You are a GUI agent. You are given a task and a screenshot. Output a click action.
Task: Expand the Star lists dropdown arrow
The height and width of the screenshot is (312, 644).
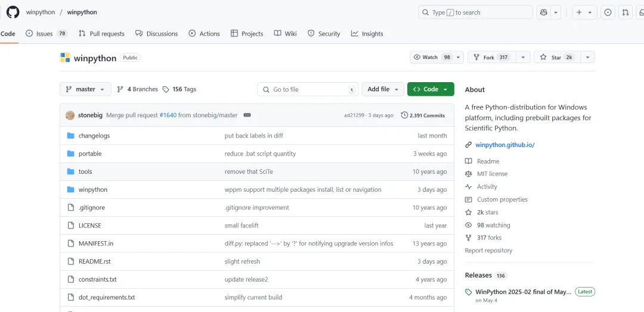[x=588, y=57]
